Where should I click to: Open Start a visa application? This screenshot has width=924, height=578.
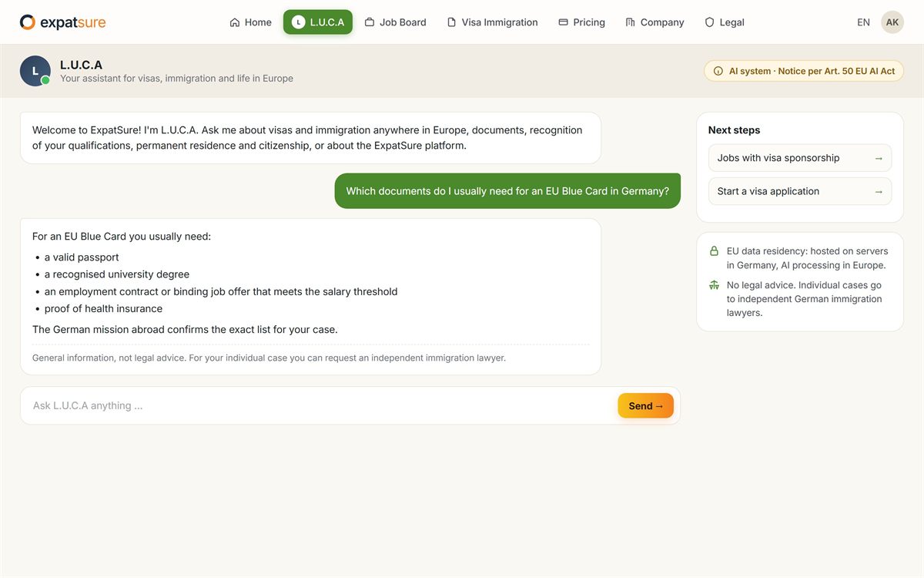coord(800,191)
